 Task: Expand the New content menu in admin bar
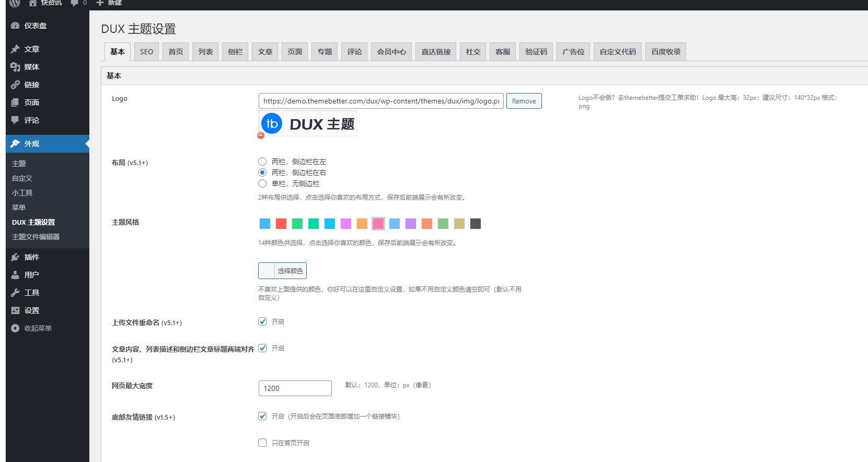(x=109, y=3)
